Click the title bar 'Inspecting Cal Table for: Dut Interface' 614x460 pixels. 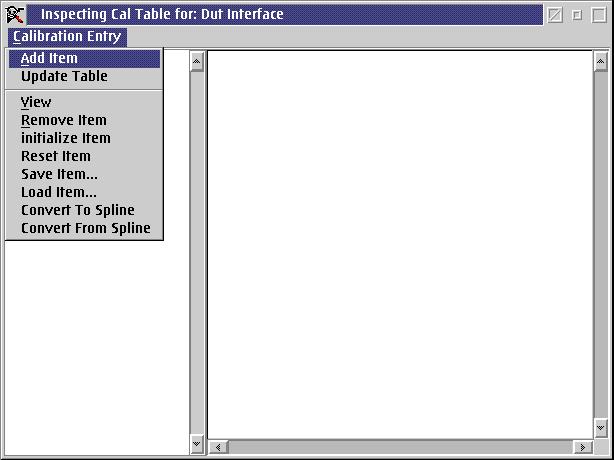(x=285, y=15)
